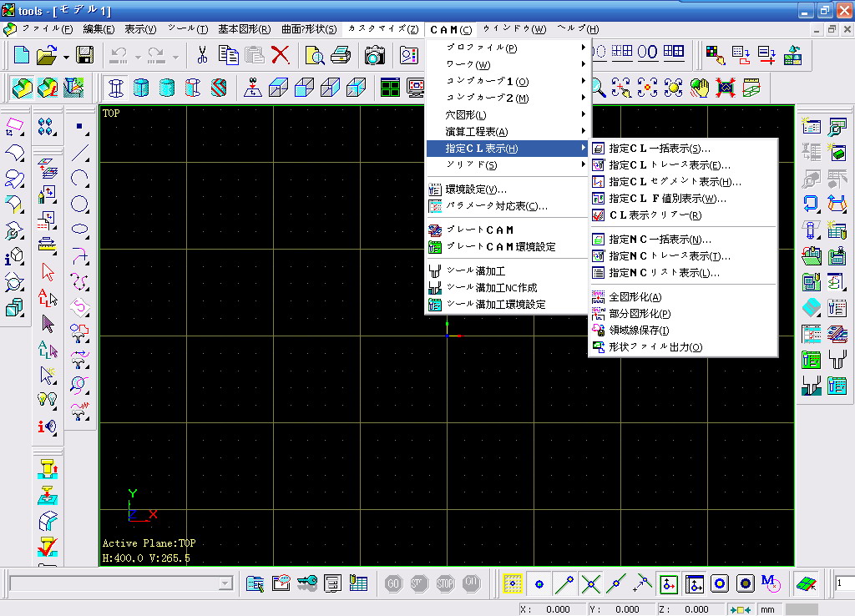Open the ウインドウ(W) menu
This screenshot has width=855, height=616.
(514, 29)
